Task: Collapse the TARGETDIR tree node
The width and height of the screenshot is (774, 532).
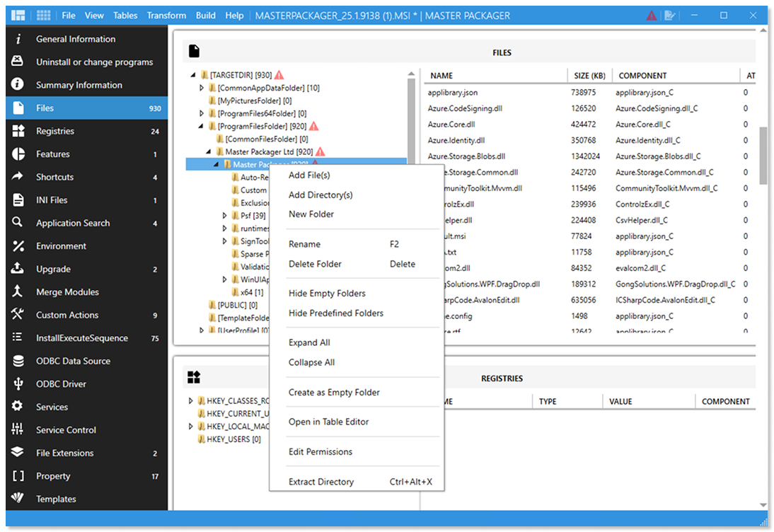Action: click(x=193, y=75)
